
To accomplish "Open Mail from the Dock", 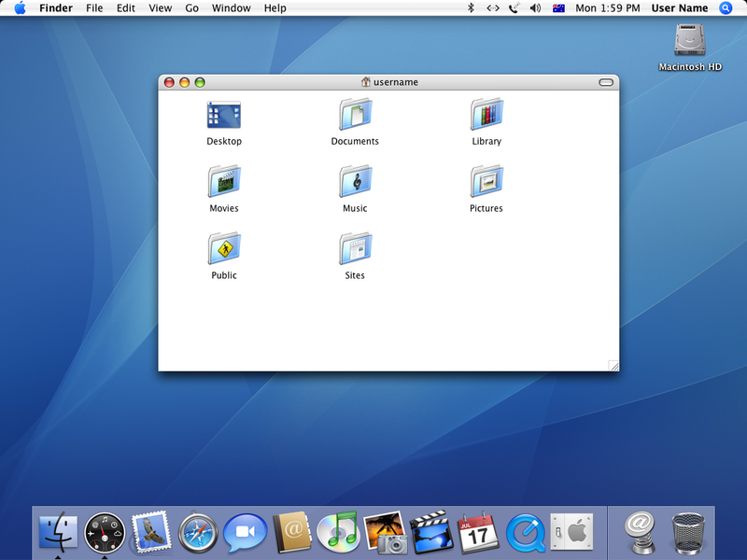I will pos(151,532).
